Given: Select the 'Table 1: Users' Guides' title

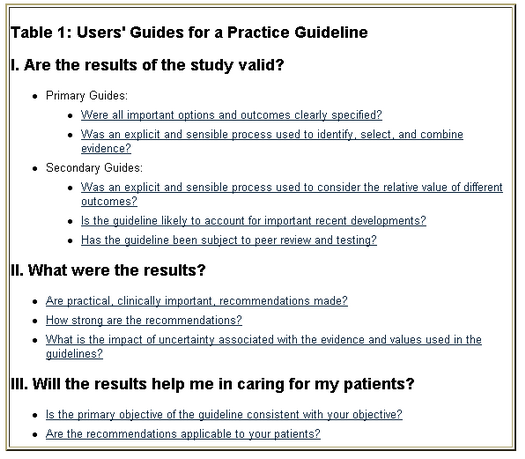Looking at the screenshot, I should (x=189, y=32).
